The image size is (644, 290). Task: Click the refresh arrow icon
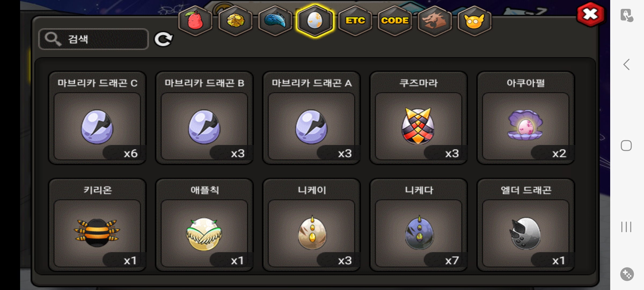coord(163,39)
